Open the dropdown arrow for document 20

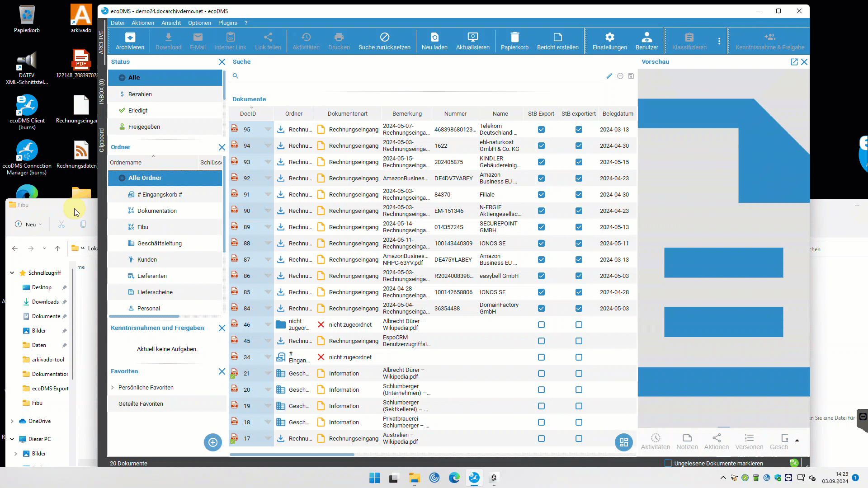[x=268, y=390]
